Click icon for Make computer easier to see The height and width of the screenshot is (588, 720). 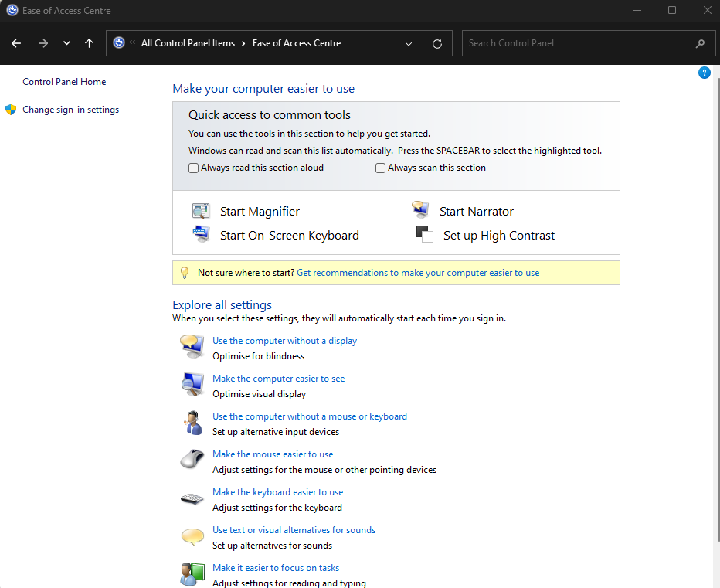[x=192, y=384]
